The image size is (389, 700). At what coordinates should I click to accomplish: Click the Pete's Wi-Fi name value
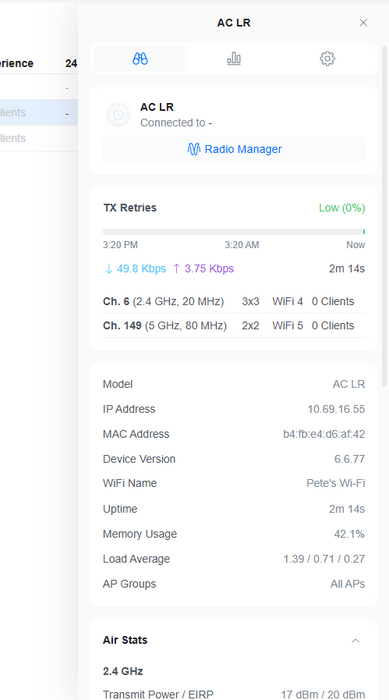[x=335, y=483]
